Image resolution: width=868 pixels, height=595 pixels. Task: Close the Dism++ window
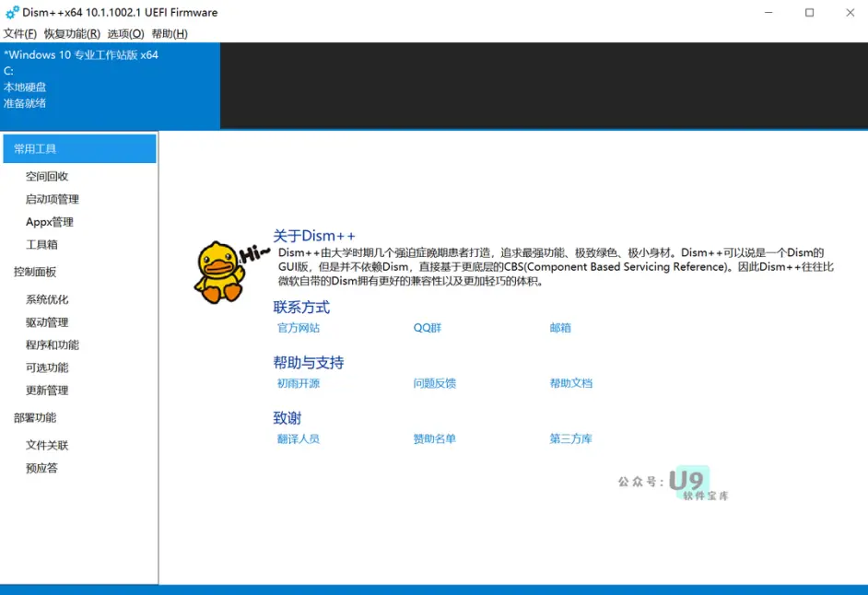coord(850,12)
